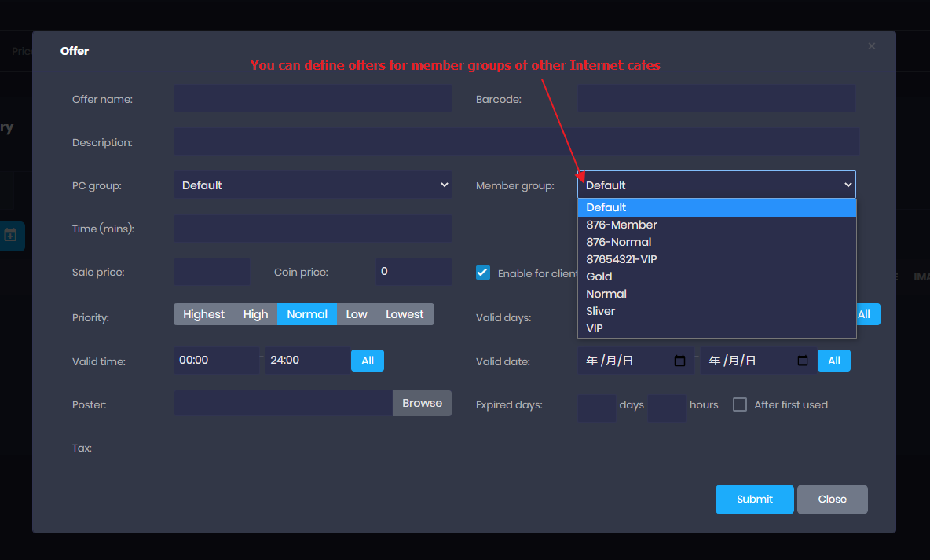
Task: Click All button next to Valid time
Action: coord(367,361)
